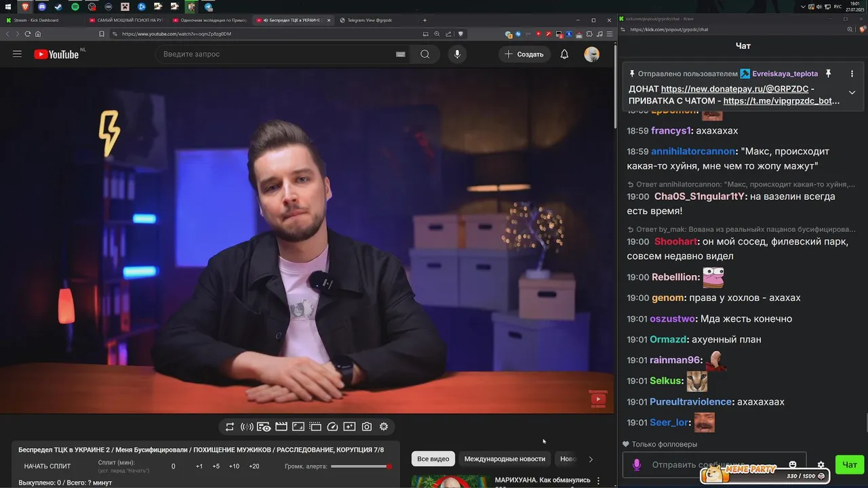Click the audio boost icon in player toolbar
This screenshot has width=868, height=488.
click(247, 426)
